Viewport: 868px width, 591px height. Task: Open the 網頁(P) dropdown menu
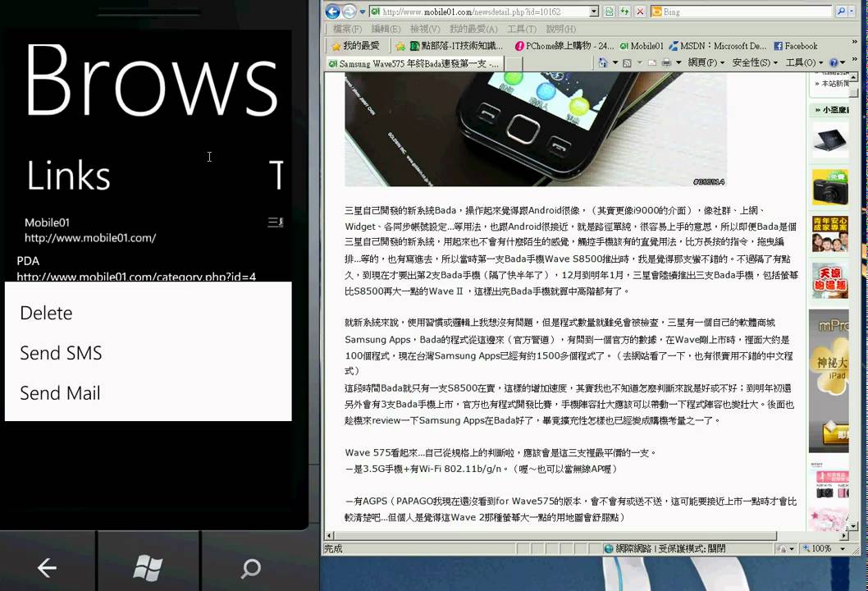pos(706,62)
